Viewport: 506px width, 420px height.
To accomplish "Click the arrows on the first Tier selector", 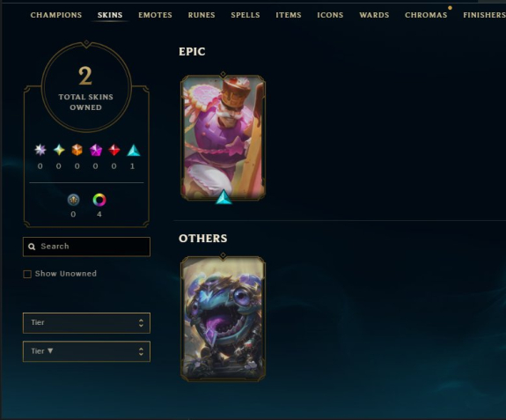I will pos(141,323).
